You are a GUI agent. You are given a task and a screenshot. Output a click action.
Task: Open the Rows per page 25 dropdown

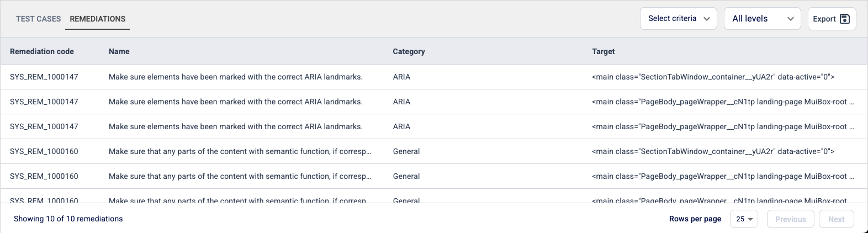pos(744,219)
